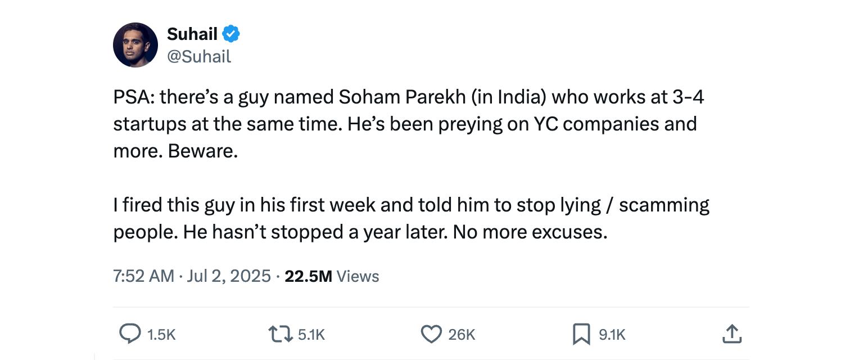Click the @Suhail handle
Viewport: 868px width, 360px height.
click(x=200, y=56)
